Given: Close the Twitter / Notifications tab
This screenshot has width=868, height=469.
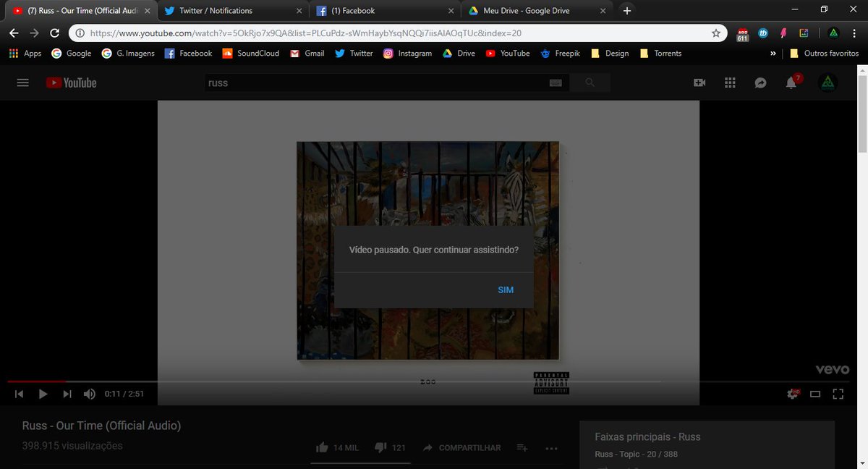Looking at the screenshot, I should coord(301,11).
